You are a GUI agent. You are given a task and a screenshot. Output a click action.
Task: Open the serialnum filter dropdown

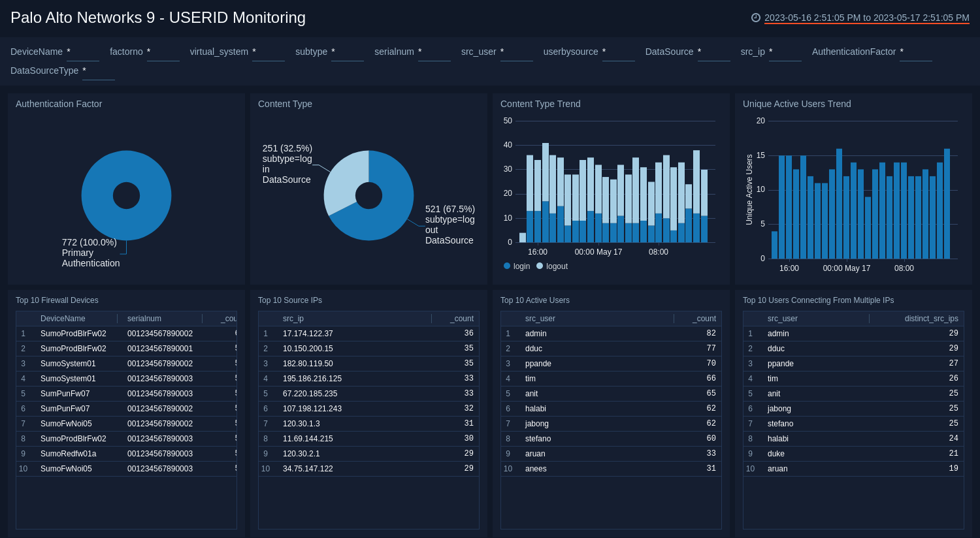[x=434, y=55]
